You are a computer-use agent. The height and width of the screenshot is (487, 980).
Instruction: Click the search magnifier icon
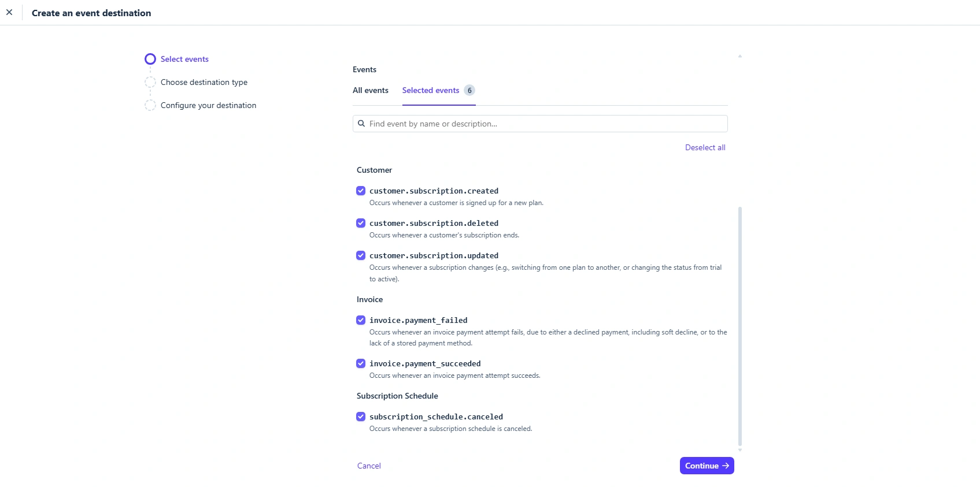tap(361, 124)
